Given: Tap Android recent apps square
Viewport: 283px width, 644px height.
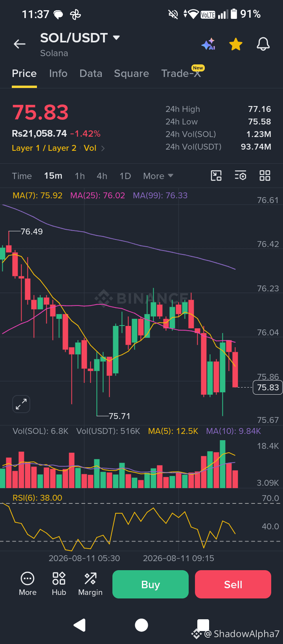Looking at the screenshot, I should click(203, 625).
